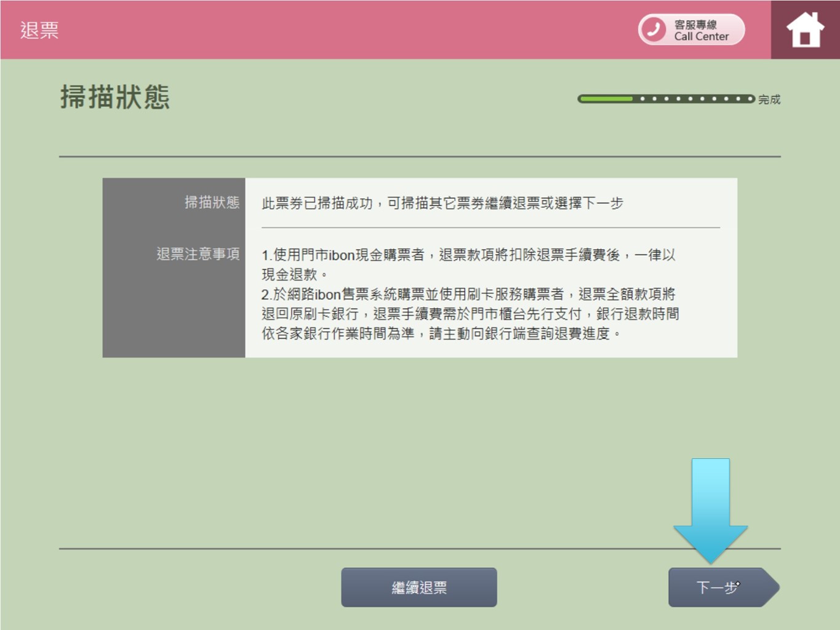Click the dotted remaining portion of progress bar
The image size is (840, 630).
695,98
